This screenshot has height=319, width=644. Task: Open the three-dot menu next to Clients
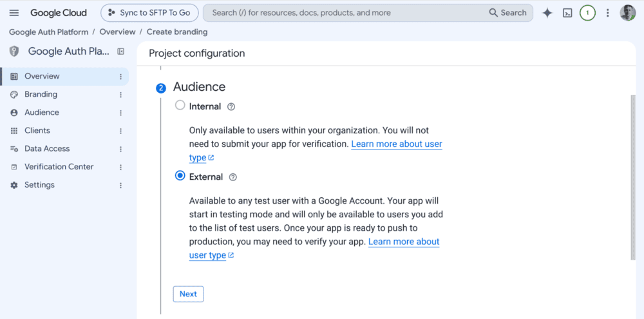[x=121, y=131]
